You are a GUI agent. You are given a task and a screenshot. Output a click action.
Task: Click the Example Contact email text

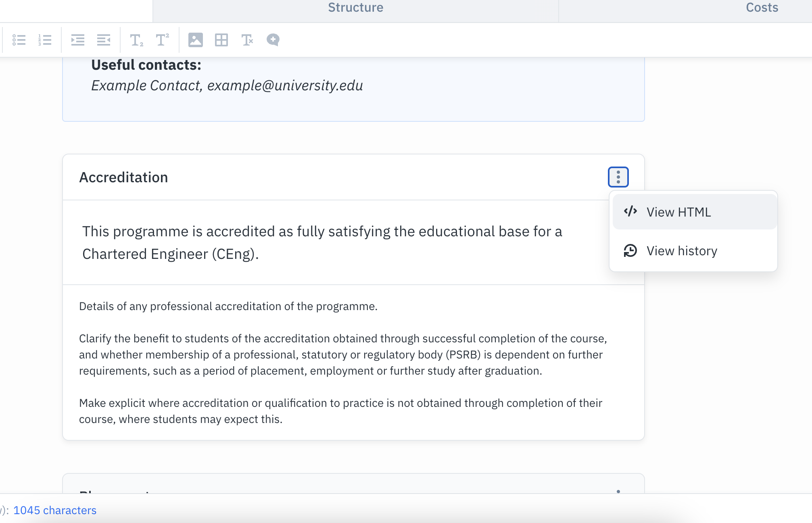pyautogui.click(x=227, y=85)
